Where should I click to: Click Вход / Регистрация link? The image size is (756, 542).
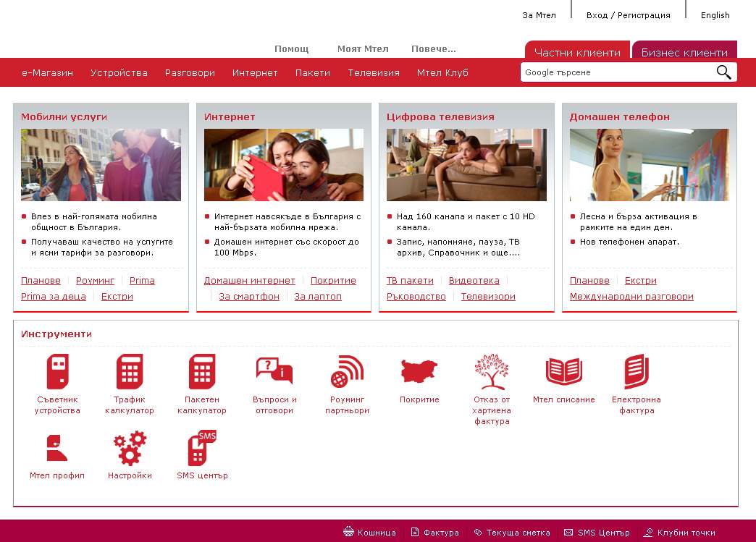[x=629, y=15]
